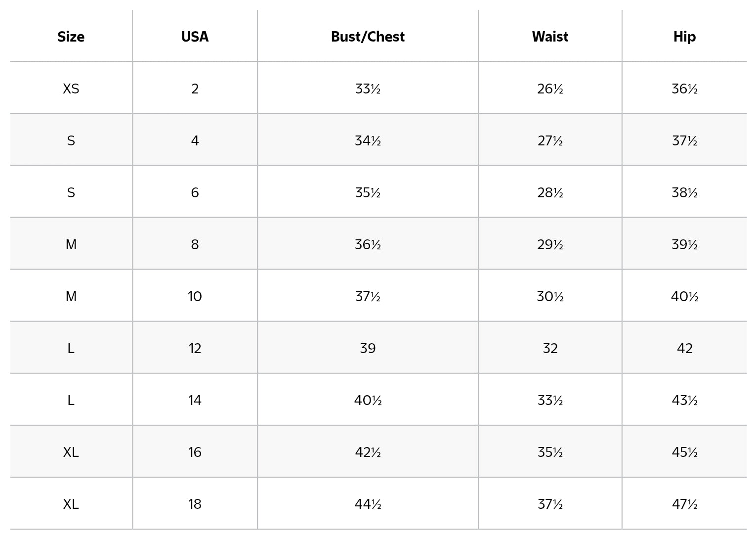
Task: Select the Hip column header
Action: [684, 37]
